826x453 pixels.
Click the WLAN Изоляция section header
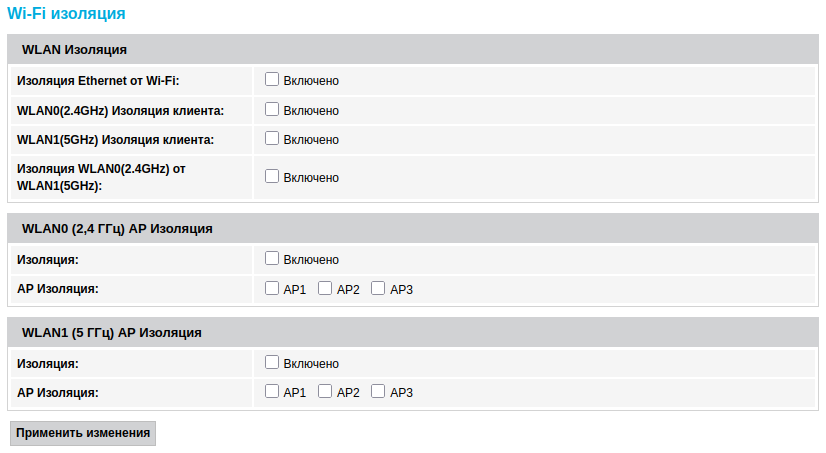pyautogui.click(x=74, y=50)
